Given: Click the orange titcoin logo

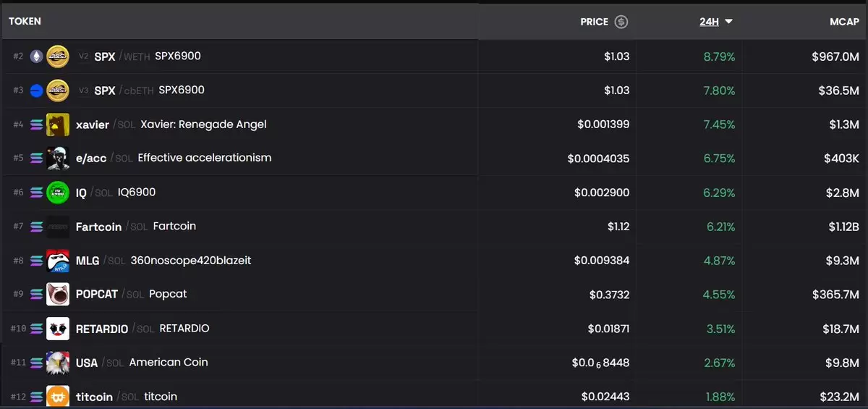Looking at the screenshot, I should click(58, 397).
